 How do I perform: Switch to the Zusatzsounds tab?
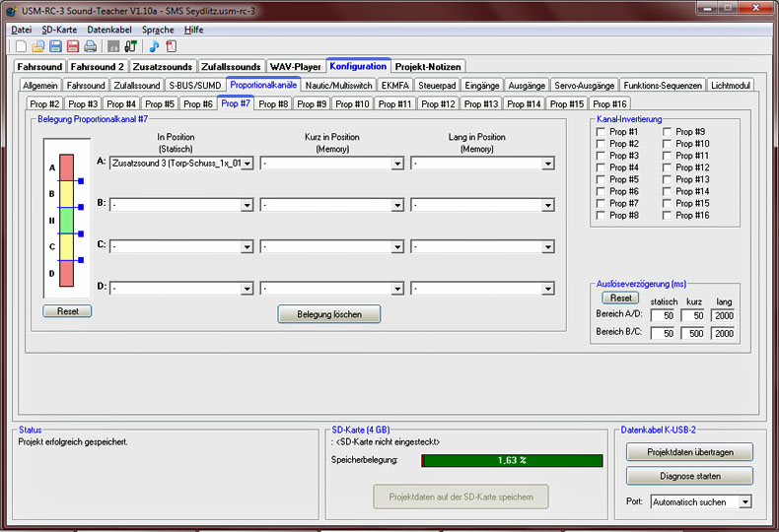(163, 67)
